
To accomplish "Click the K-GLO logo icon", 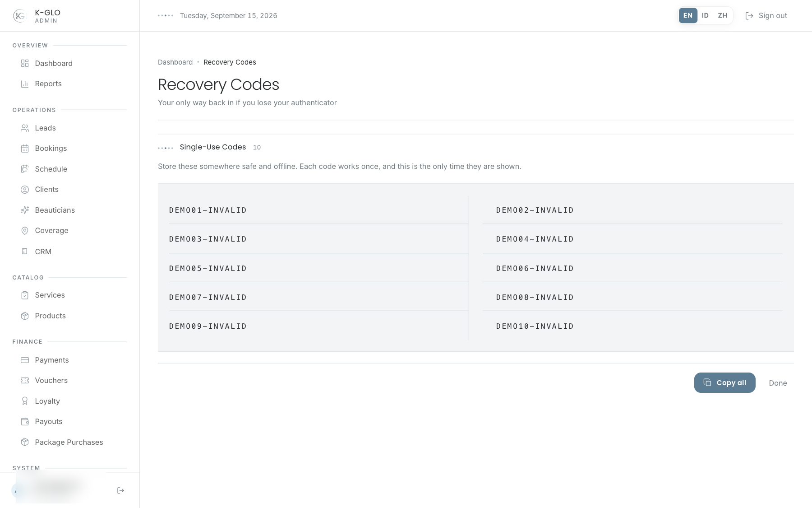I will point(20,16).
